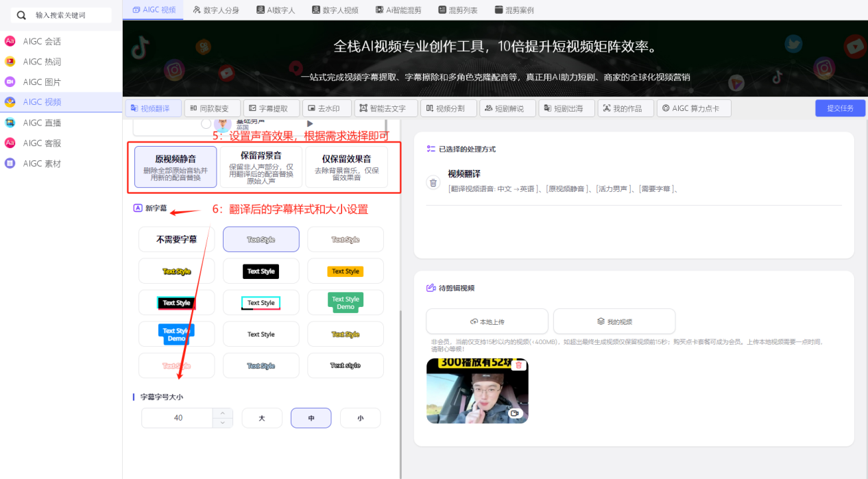The height and width of the screenshot is (479, 868).
Task: Click the 本地上传 local upload button
Action: pos(487,321)
